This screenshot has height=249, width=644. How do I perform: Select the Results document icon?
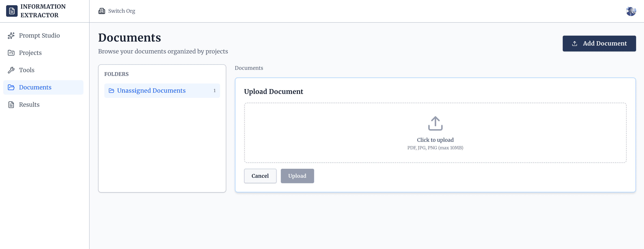click(11, 105)
